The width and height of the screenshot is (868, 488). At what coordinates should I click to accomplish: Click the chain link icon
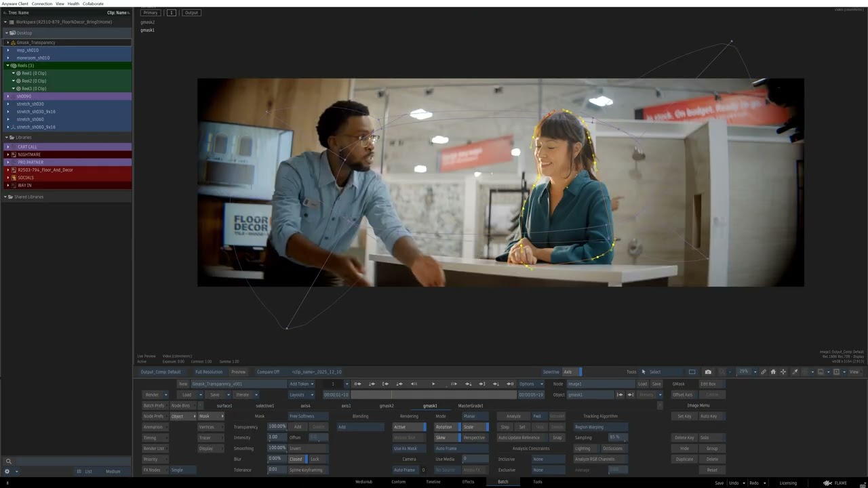click(x=763, y=371)
